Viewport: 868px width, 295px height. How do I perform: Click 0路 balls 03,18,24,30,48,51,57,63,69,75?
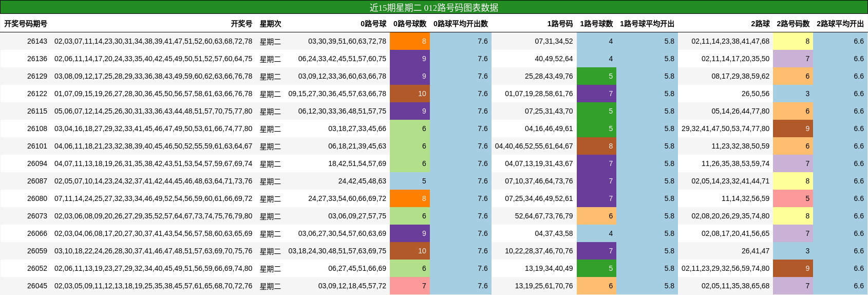tap(337, 251)
